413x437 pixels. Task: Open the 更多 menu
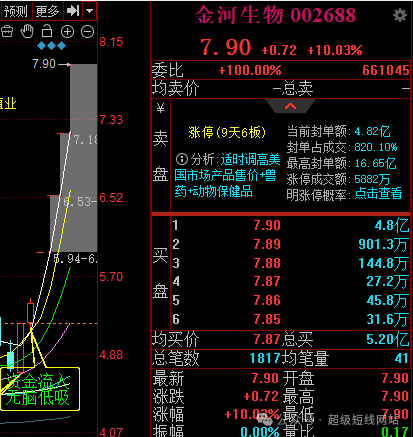point(47,11)
